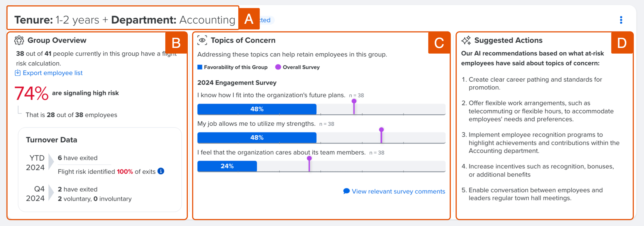Click the Q4 2024 arrow chevron
The width and height of the screenshot is (644, 226).
[51, 193]
